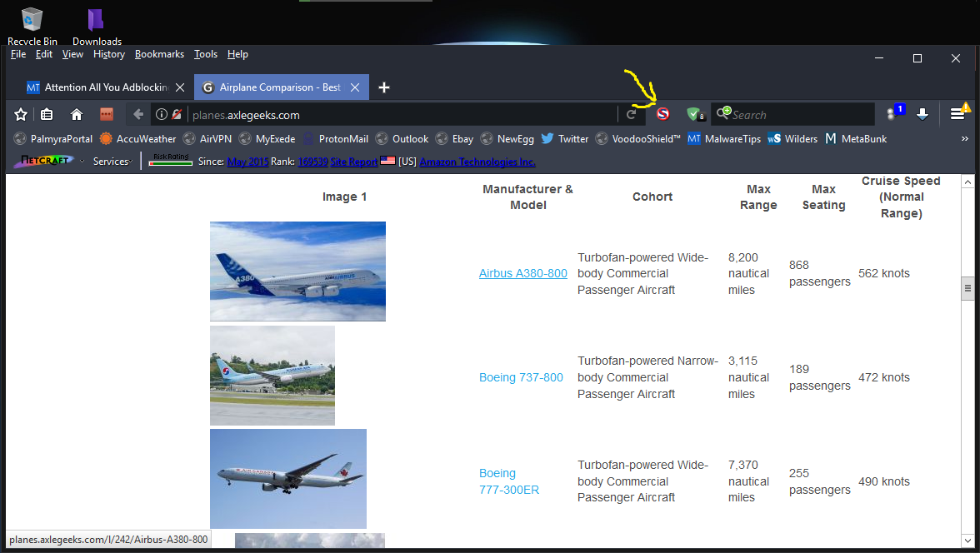The image size is (980, 553).
Task: Open site information icon in address bar
Action: point(162,114)
